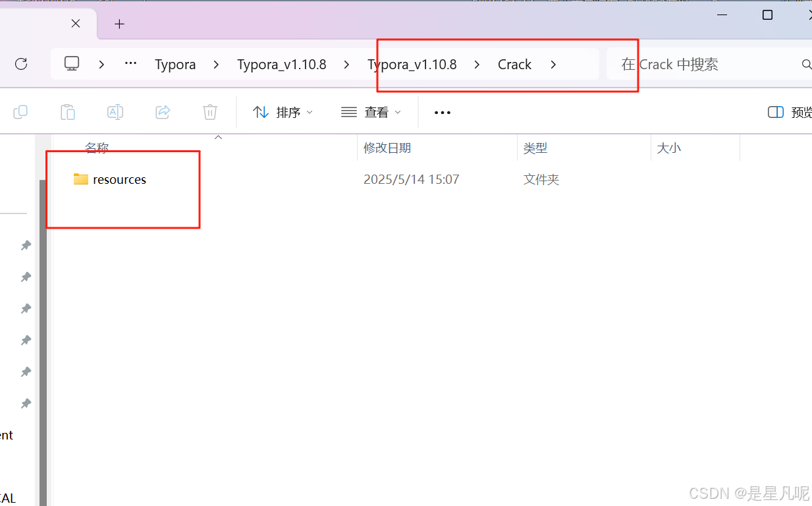Open the See more ellipsis menu in toolbar
This screenshot has width=812, height=506.
(x=443, y=113)
